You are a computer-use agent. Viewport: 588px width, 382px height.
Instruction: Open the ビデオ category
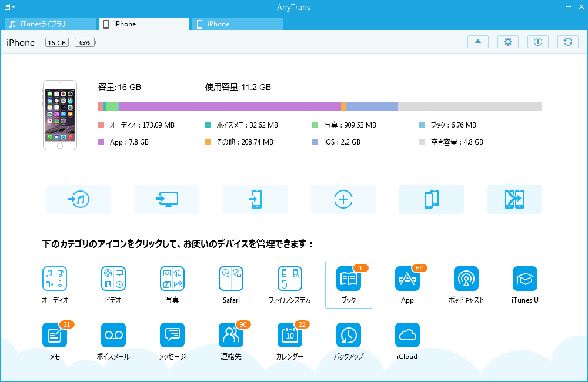pyautogui.click(x=113, y=279)
